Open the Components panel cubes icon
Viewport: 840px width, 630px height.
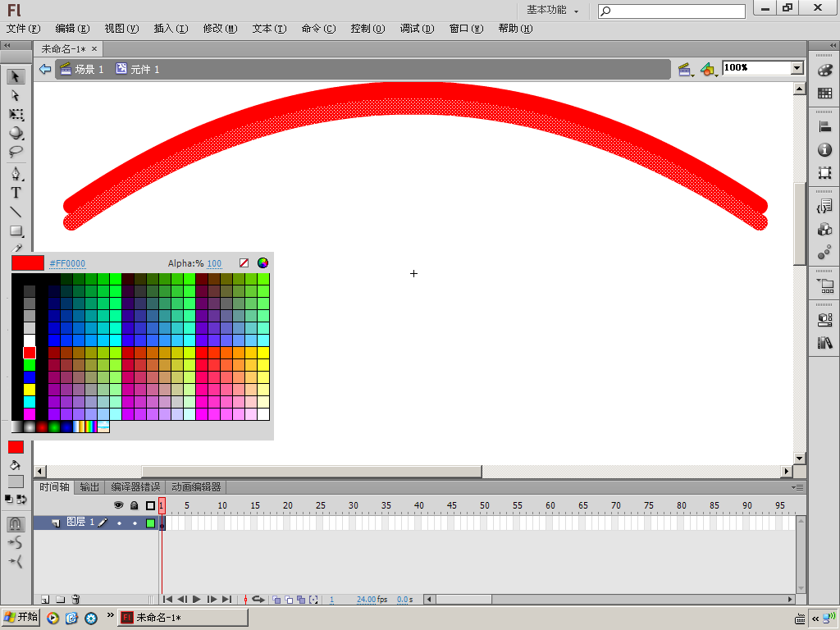[825, 230]
